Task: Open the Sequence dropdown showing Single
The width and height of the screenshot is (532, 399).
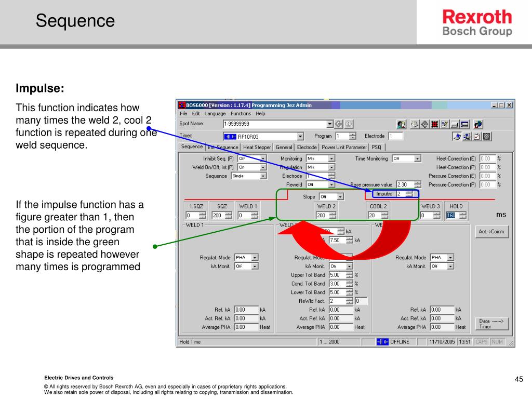Action: tap(263, 176)
